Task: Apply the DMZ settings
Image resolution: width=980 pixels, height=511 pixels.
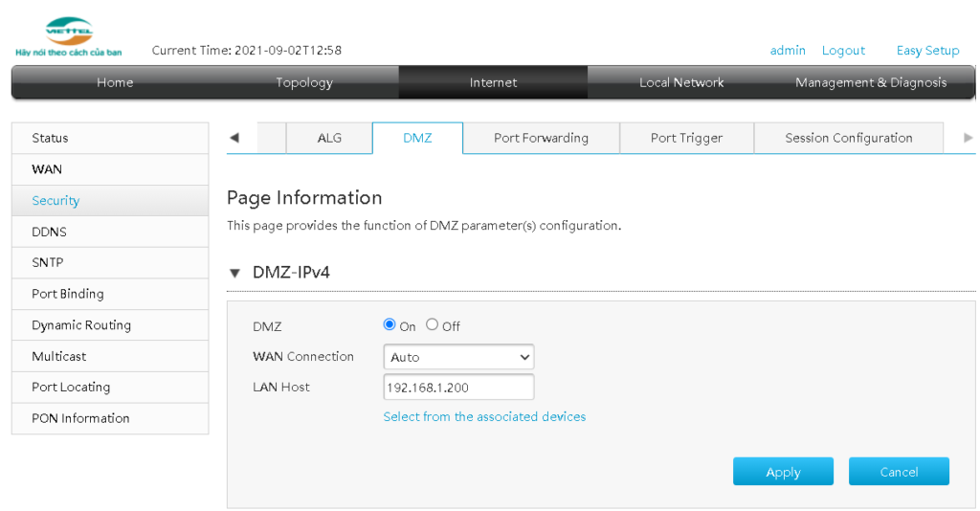Action: pos(783,472)
